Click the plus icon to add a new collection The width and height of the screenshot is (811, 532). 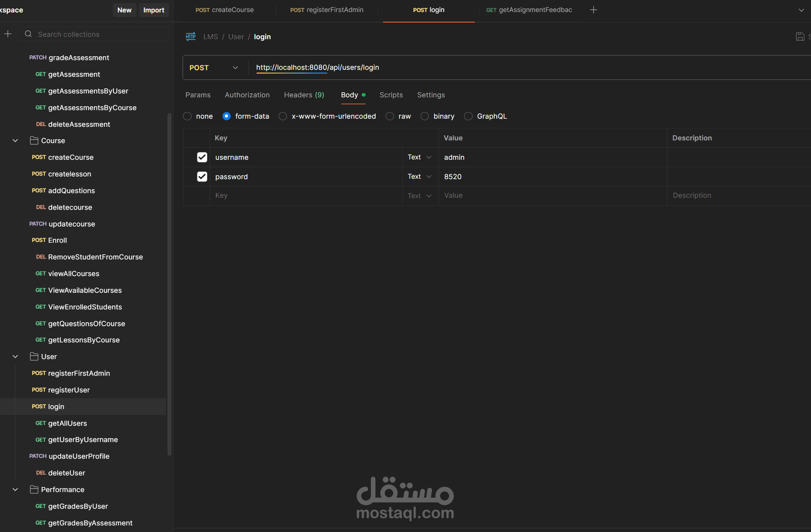pos(8,34)
